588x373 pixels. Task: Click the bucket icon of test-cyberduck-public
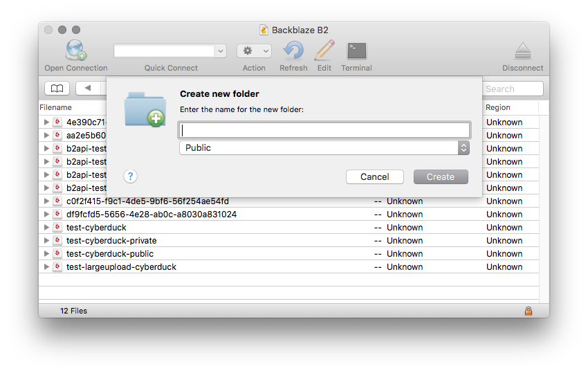pyautogui.click(x=57, y=253)
